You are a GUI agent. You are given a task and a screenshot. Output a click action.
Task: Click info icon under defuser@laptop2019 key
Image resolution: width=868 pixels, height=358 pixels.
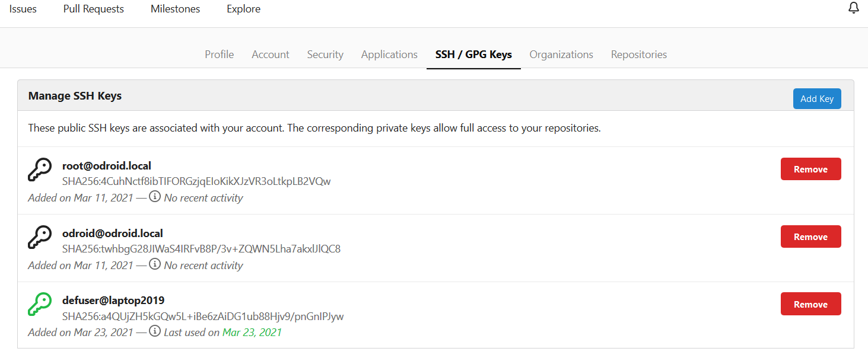pyautogui.click(x=155, y=331)
